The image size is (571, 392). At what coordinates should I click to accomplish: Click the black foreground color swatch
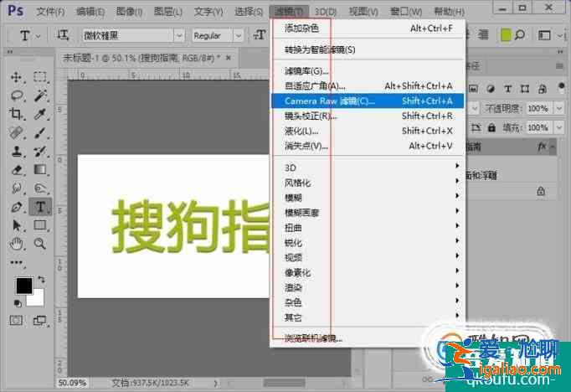click(24, 286)
